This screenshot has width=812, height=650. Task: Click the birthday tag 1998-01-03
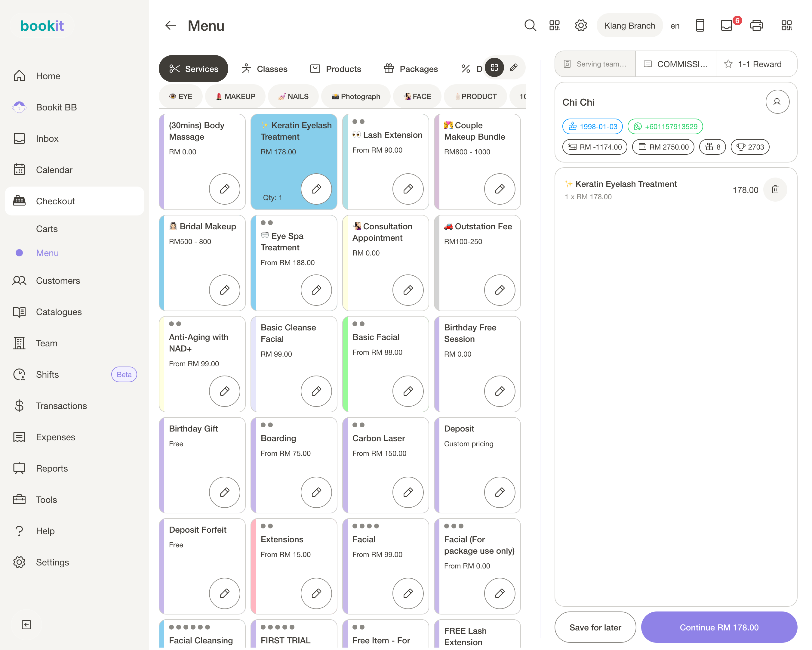click(x=592, y=127)
